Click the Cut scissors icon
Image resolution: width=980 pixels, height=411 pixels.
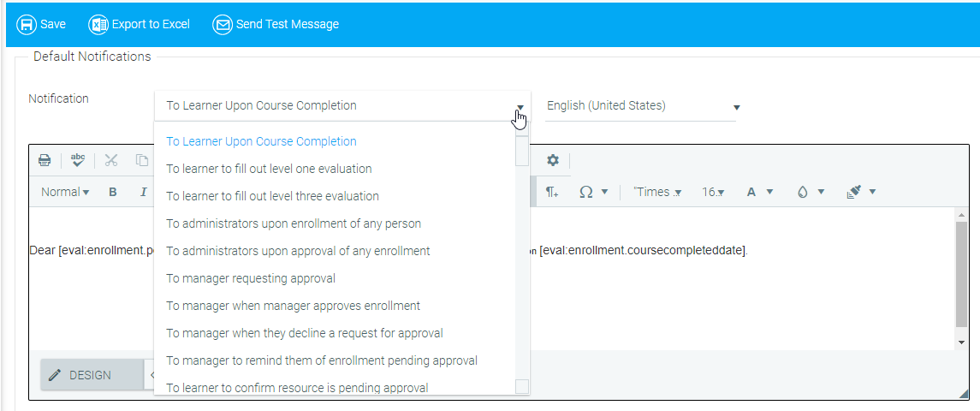[111, 160]
